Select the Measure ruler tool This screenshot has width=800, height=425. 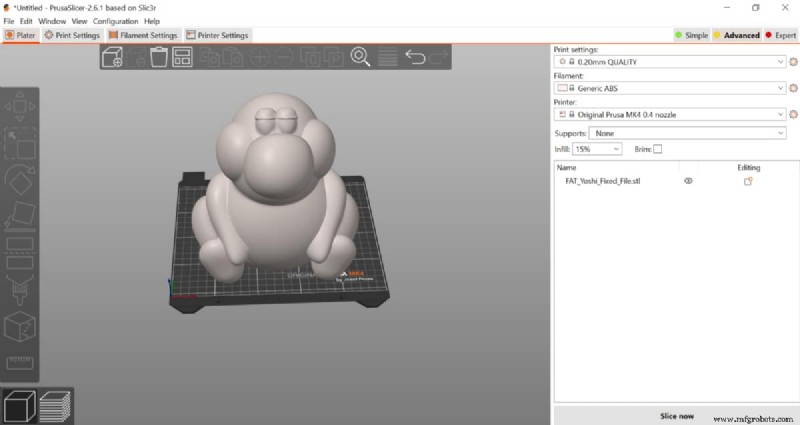click(20, 363)
